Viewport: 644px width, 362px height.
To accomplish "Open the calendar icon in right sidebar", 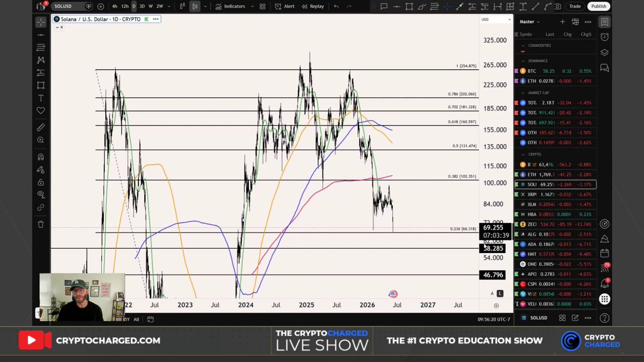I will tap(605, 253).
